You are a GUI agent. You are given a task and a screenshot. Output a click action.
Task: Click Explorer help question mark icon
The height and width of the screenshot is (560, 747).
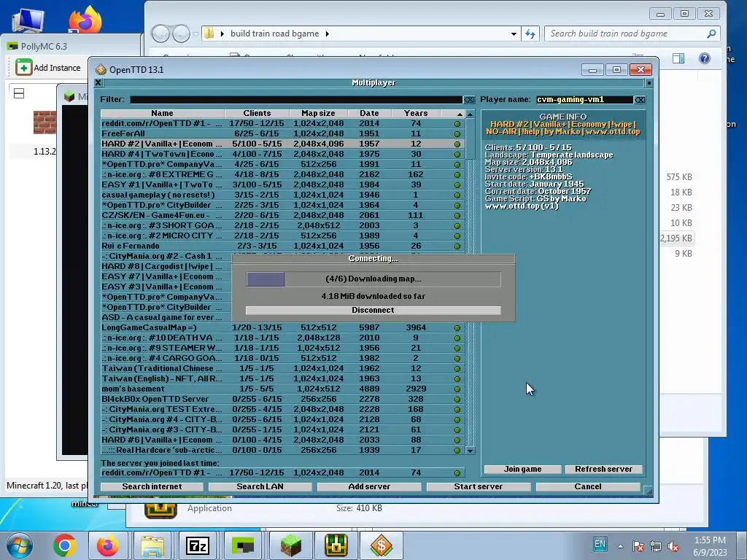pos(705,58)
